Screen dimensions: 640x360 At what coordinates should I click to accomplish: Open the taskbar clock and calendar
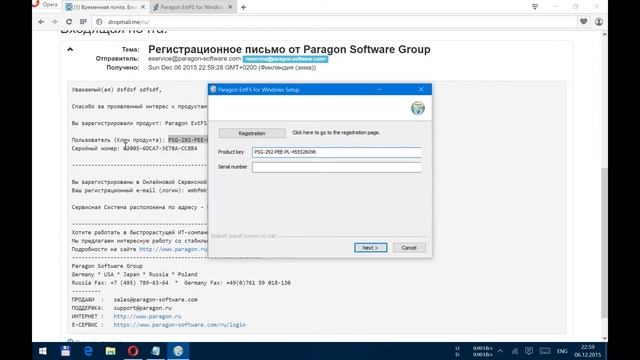(x=588, y=351)
